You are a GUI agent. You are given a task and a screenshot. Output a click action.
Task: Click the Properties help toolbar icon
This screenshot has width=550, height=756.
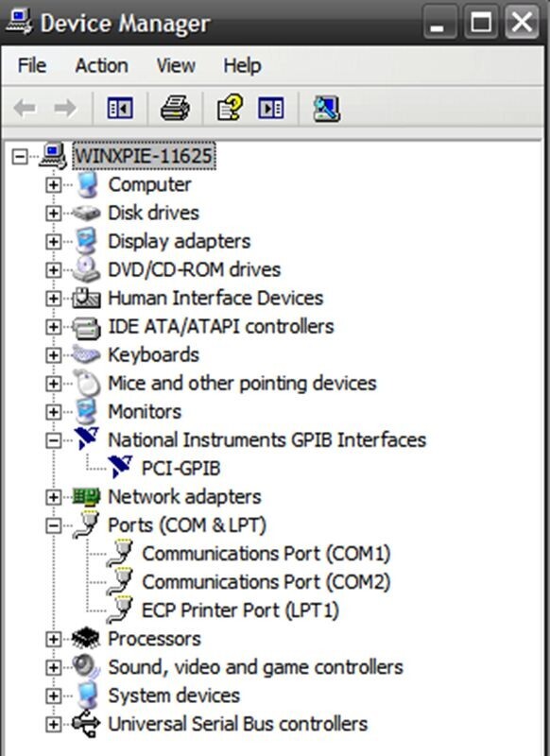(x=230, y=108)
